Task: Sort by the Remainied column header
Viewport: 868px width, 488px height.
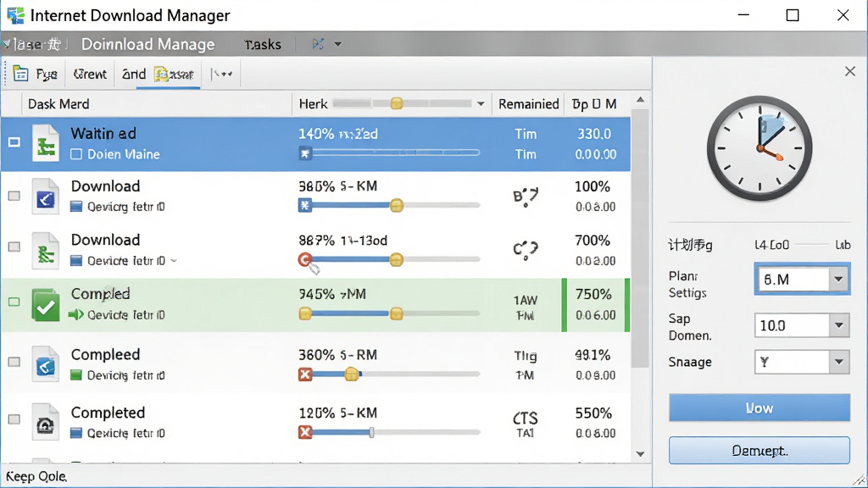Action: point(528,104)
